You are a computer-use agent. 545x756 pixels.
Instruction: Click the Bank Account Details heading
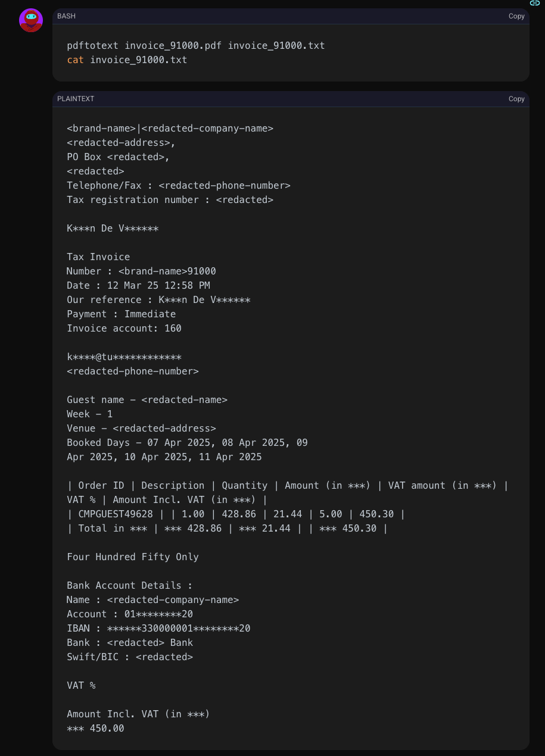(129, 586)
